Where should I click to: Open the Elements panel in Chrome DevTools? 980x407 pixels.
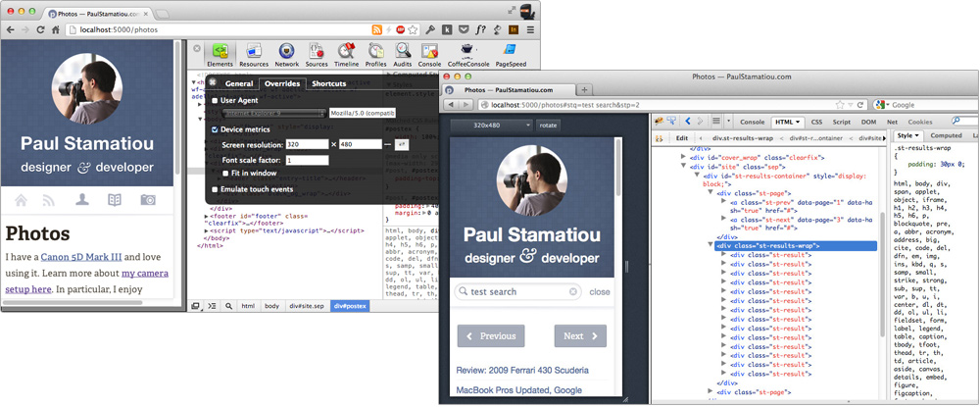tap(220, 55)
